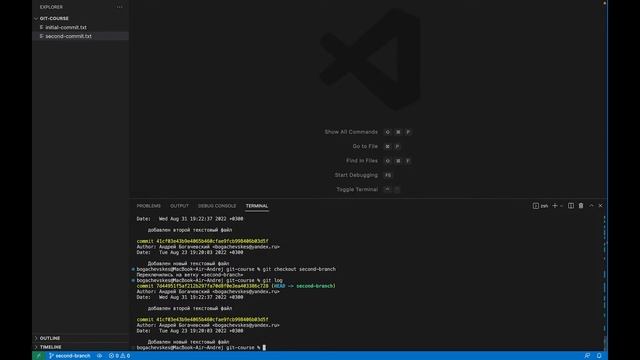Split the terminal pane
The width and height of the screenshot is (640, 360).
pyautogui.click(x=571, y=206)
